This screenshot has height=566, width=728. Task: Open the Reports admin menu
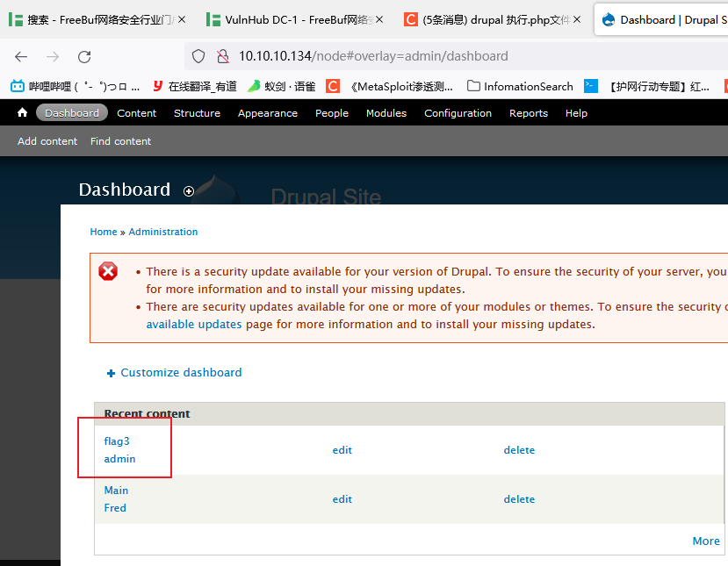[x=529, y=113]
